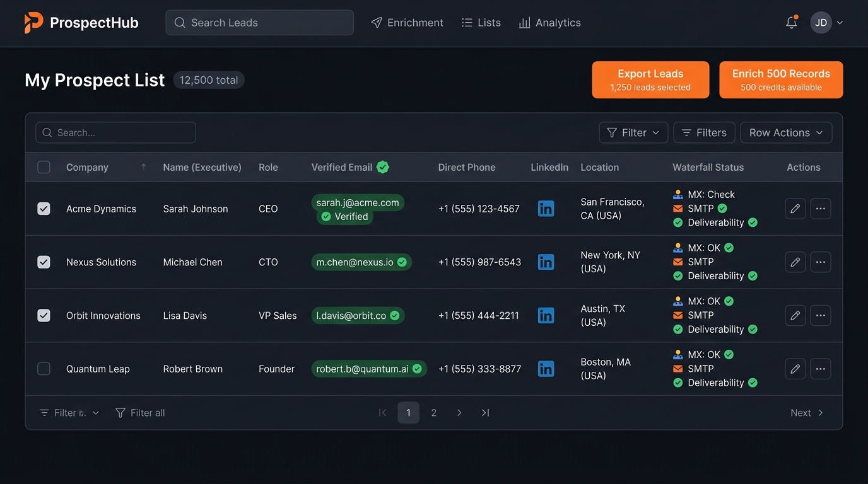This screenshot has height=484, width=868.
Task: Open the Filter dropdown
Action: click(x=633, y=132)
